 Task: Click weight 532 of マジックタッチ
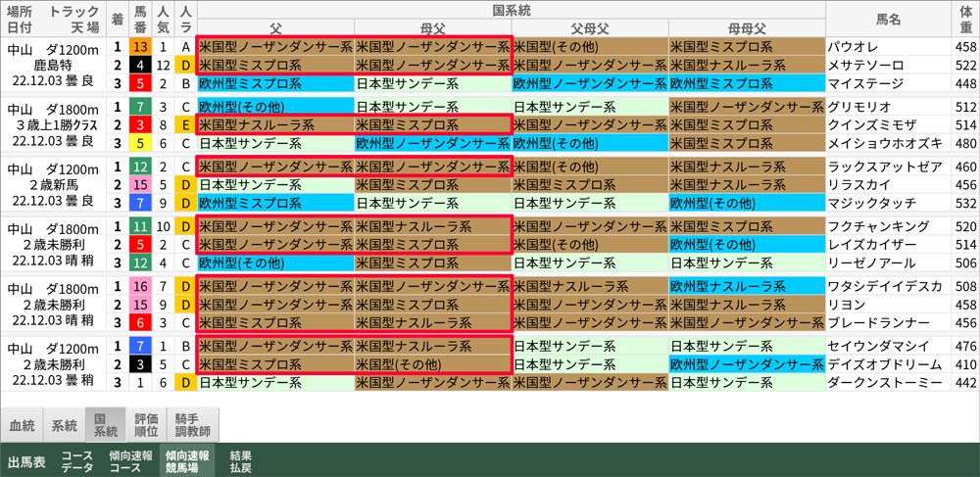click(x=965, y=203)
